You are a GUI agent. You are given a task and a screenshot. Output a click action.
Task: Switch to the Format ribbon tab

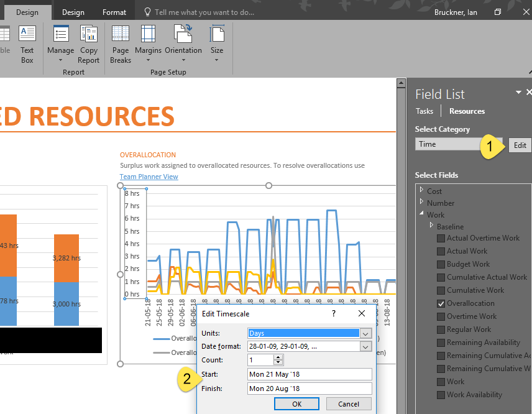pyautogui.click(x=114, y=12)
